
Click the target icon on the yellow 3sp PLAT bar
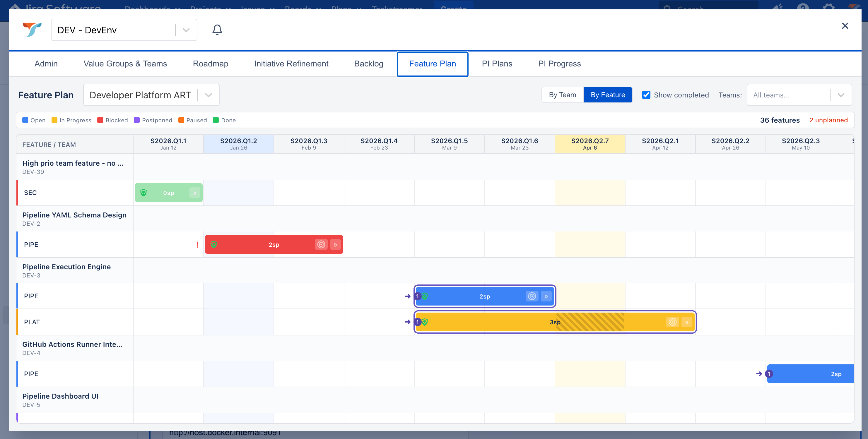[673, 322]
